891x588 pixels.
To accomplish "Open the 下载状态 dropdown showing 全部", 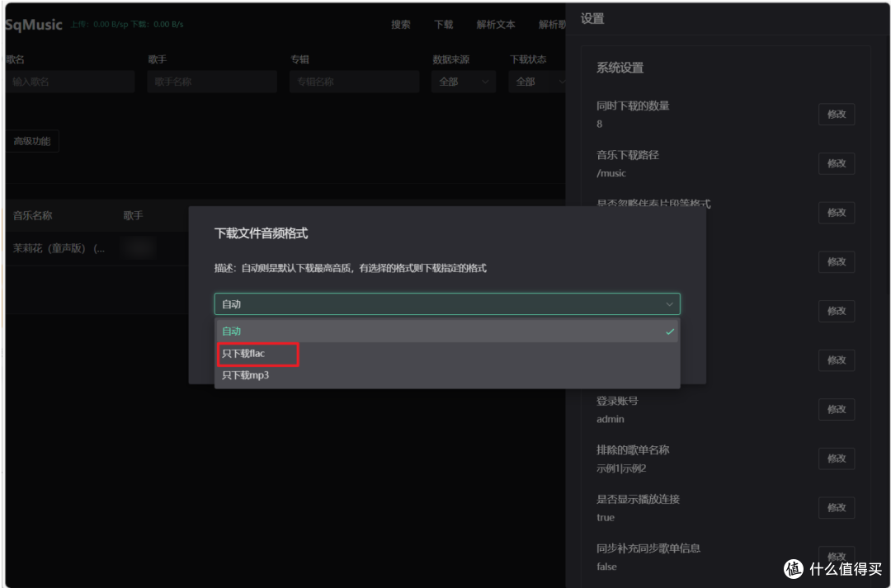I will click(x=538, y=82).
